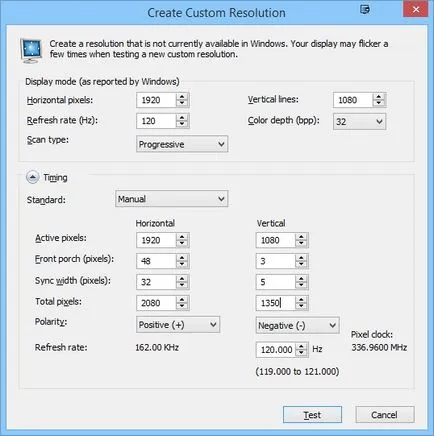Open horizontal Polarity Positive dropdown
434x436 pixels.
click(178, 325)
